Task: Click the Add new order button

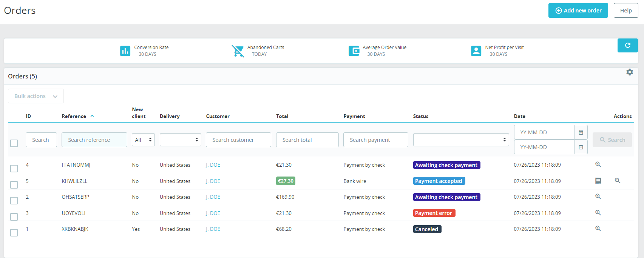Action: click(578, 11)
